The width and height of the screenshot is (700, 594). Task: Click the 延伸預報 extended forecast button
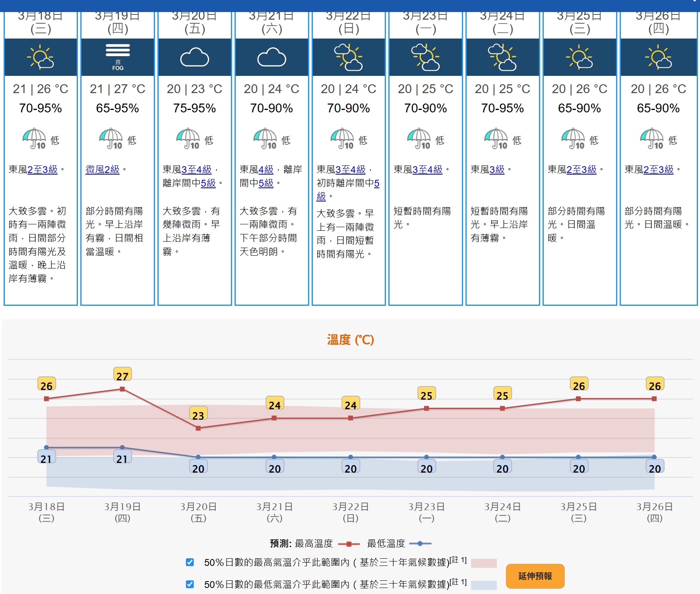pos(535,576)
